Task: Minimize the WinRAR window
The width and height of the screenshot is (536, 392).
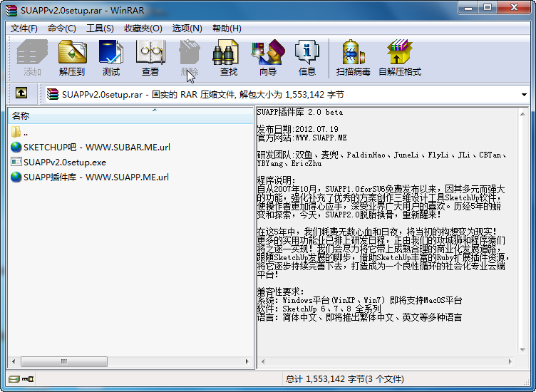Action: click(468, 8)
